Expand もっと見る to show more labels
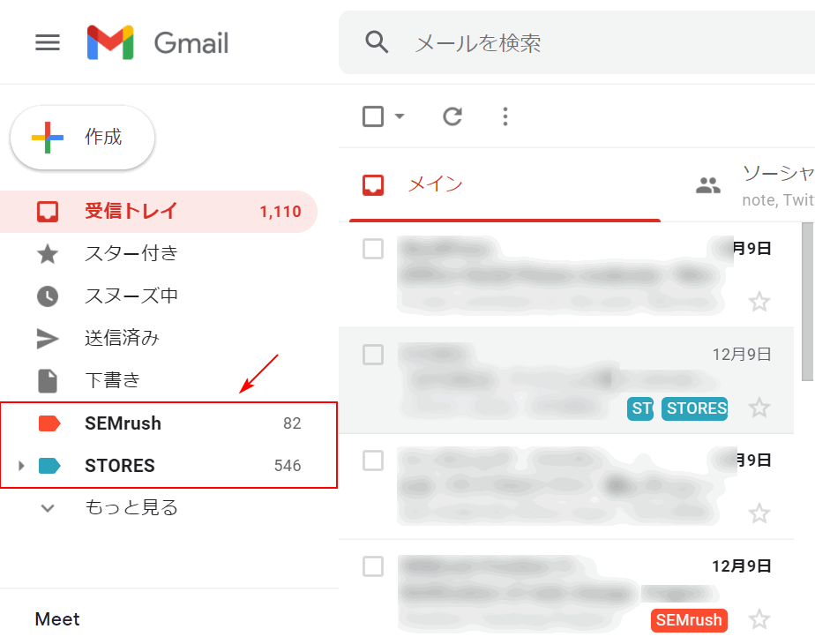The width and height of the screenshot is (815, 644). (x=131, y=507)
